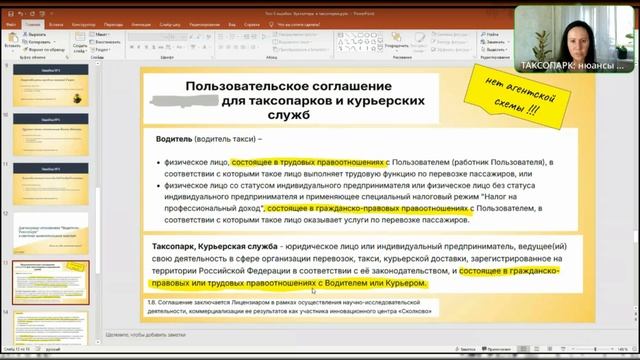640x360 pixels.
Task: Open text highlight color picker
Action: (x=193, y=48)
